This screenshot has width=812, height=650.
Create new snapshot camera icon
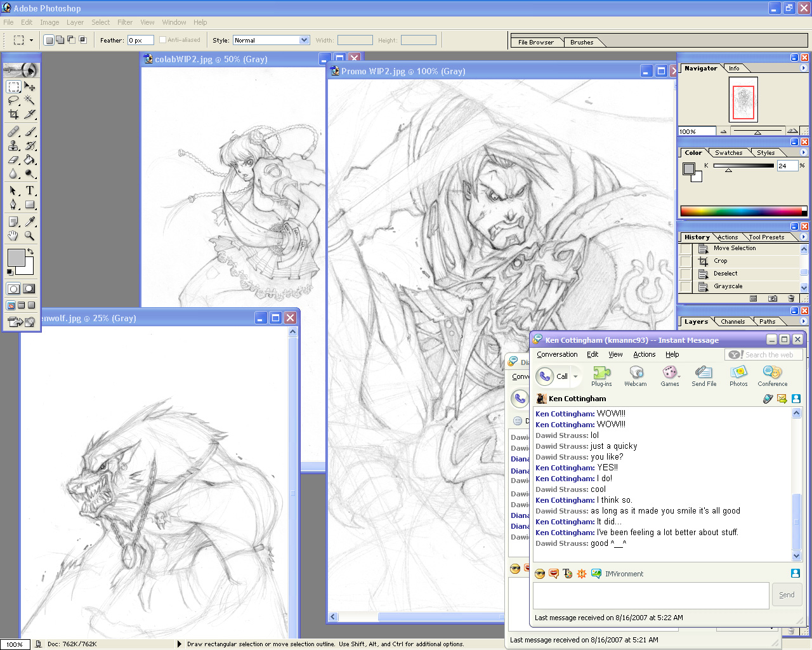(773, 298)
